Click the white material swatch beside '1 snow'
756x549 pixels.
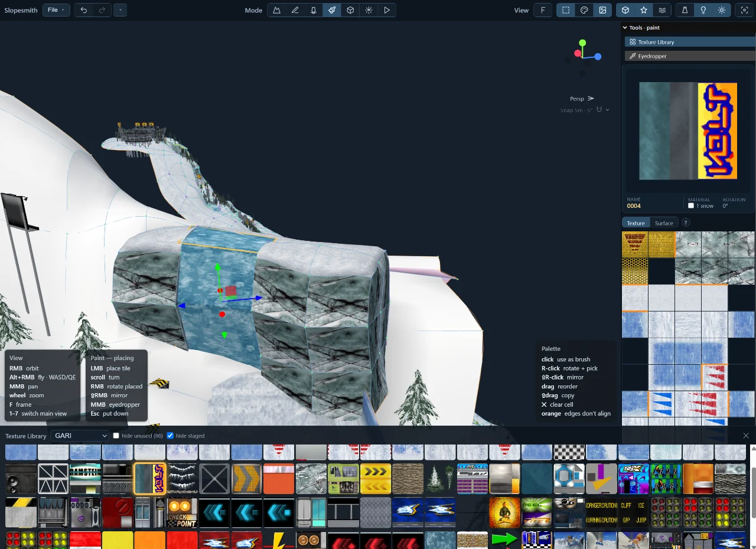click(691, 206)
